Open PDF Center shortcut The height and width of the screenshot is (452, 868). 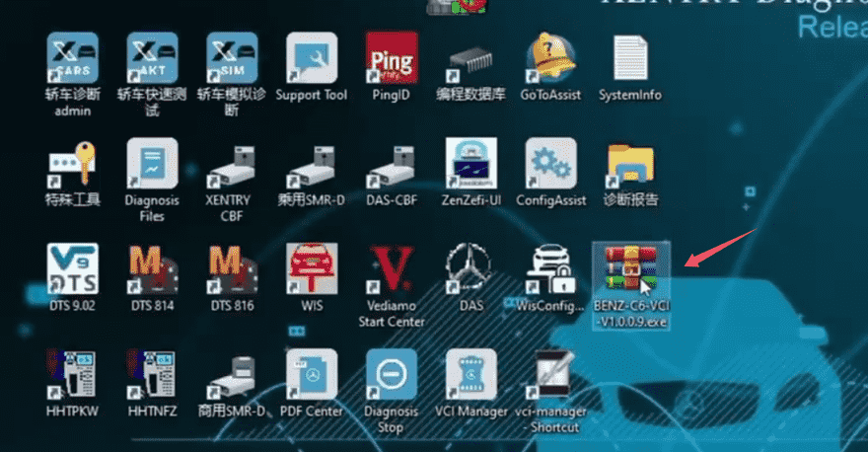[312, 374]
